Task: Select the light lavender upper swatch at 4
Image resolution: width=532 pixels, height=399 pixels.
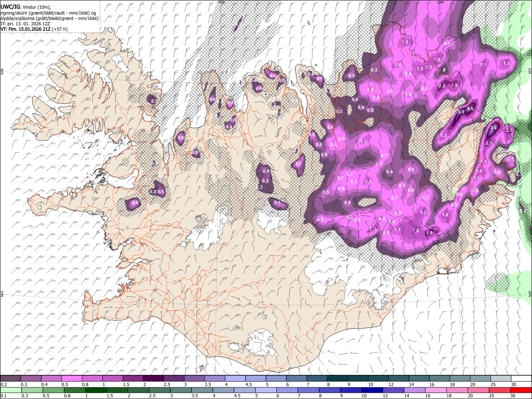Action: 235,379
